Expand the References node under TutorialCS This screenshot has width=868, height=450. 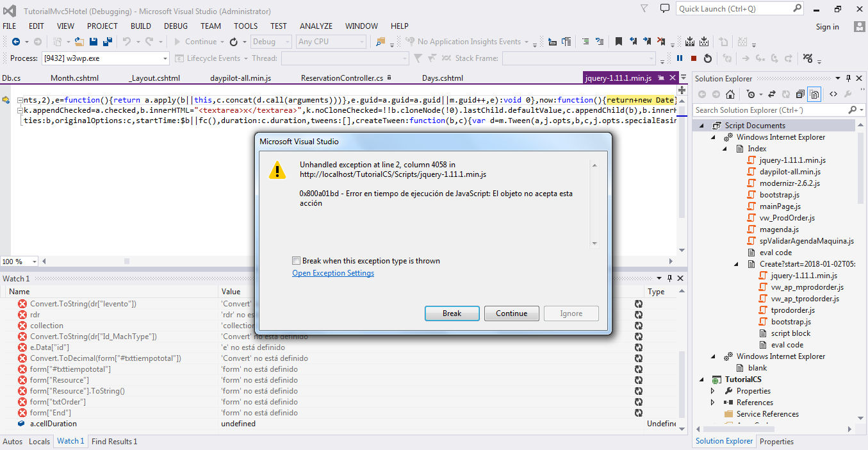[x=713, y=403]
